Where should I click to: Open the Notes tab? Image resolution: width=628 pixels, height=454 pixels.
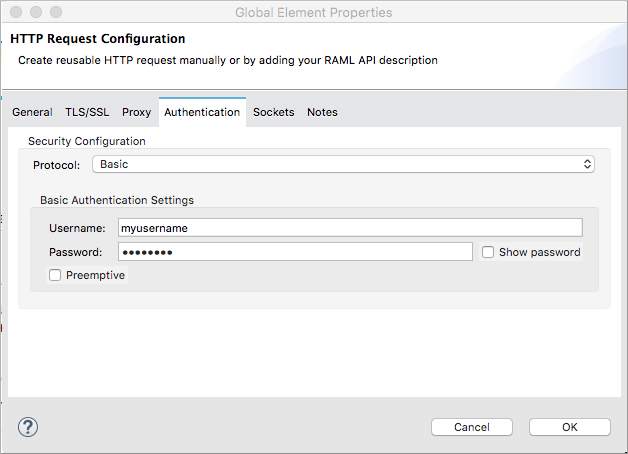point(322,112)
